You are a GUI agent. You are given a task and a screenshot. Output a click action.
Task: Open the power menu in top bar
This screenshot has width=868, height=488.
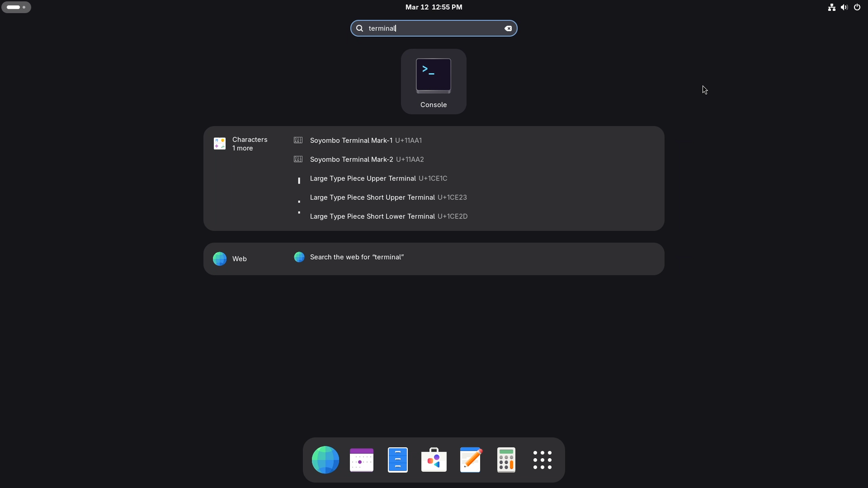click(x=857, y=7)
